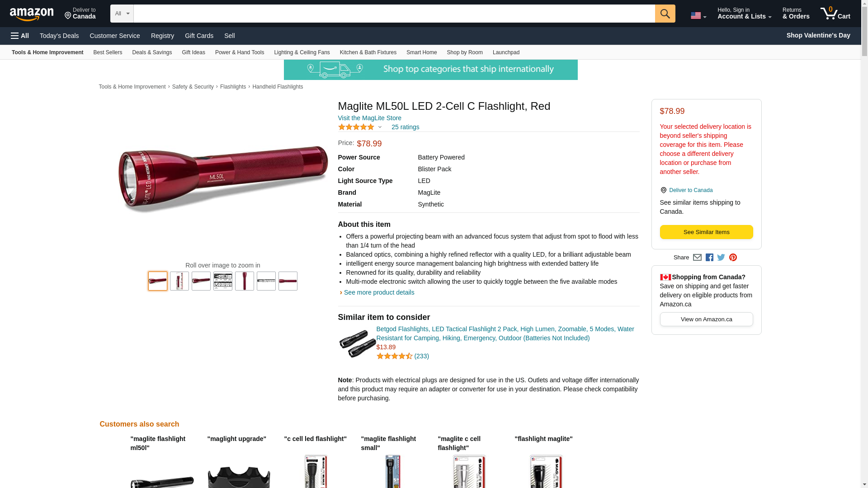Expand the star ratings breakdown arrow

pyautogui.click(x=380, y=127)
